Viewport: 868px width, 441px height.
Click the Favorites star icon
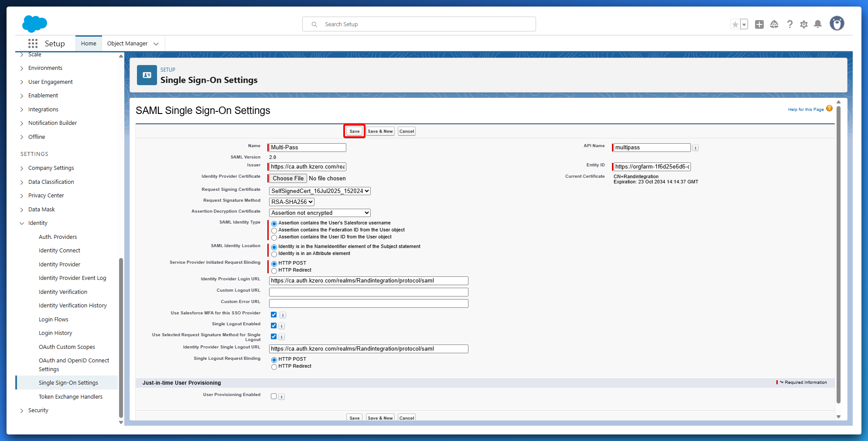pyautogui.click(x=735, y=24)
